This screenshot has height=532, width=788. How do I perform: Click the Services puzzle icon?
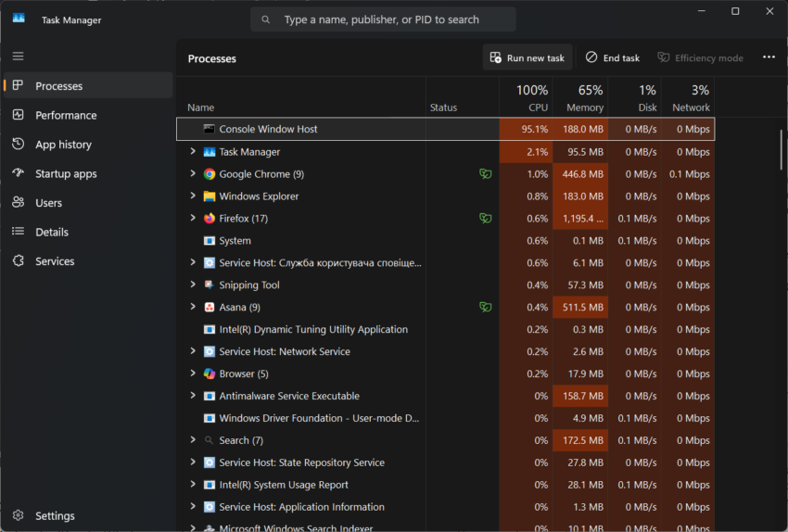tap(19, 260)
